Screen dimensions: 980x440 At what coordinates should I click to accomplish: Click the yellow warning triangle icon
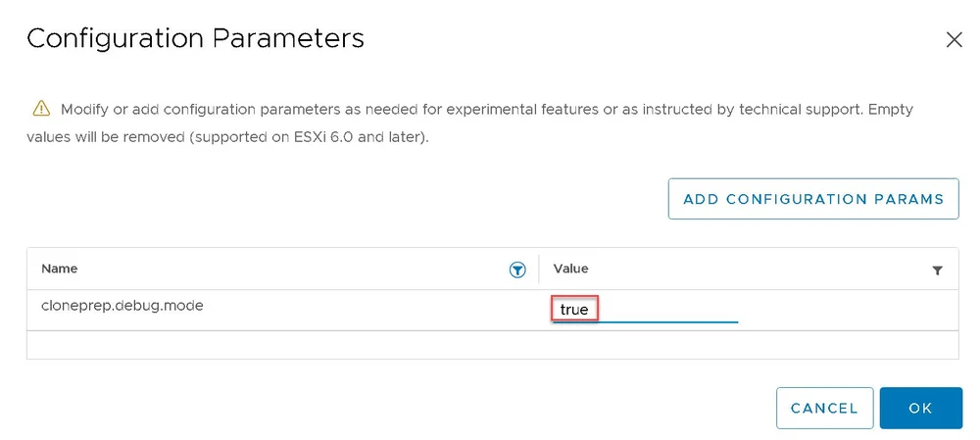point(40,108)
